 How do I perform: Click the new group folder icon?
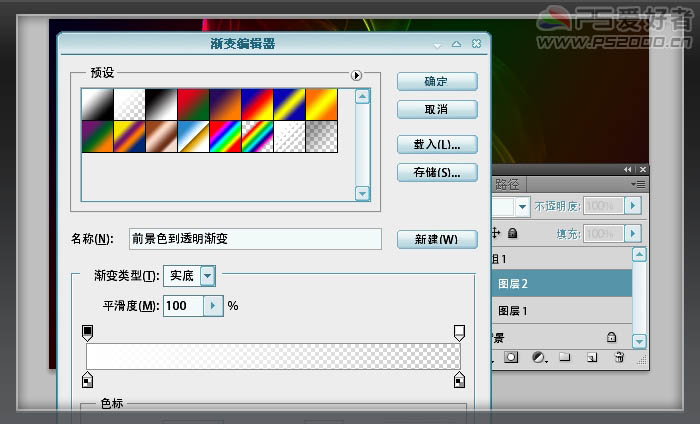[x=564, y=357]
